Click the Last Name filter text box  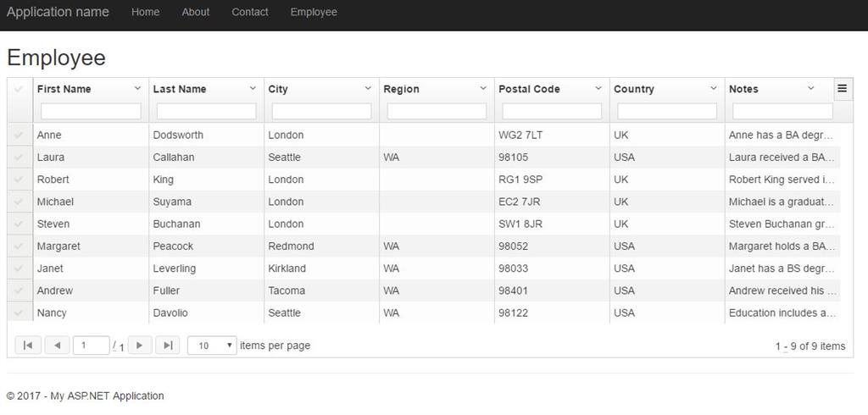(x=206, y=111)
